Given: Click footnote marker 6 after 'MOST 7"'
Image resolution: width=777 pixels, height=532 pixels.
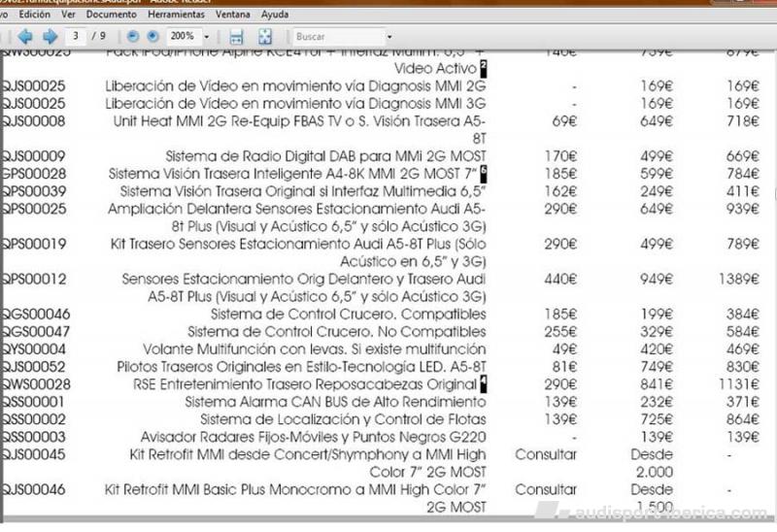Looking at the screenshot, I should [x=484, y=174].
